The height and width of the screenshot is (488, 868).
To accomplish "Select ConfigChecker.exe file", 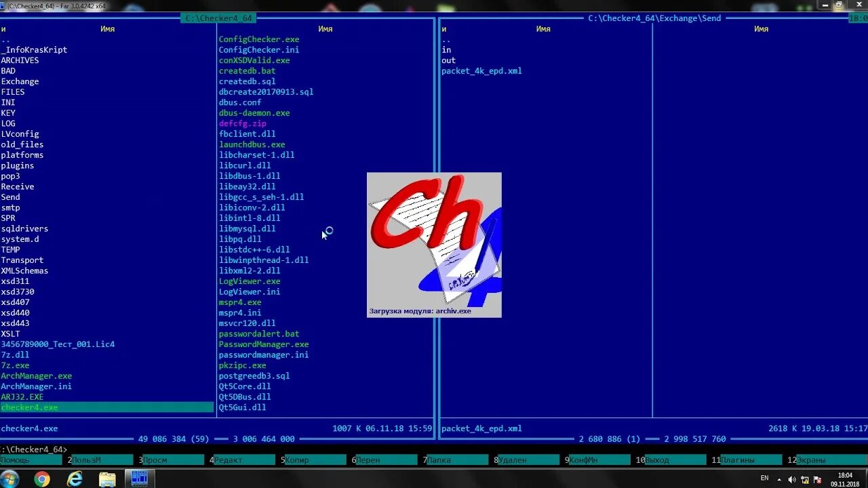I will (259, 39).
